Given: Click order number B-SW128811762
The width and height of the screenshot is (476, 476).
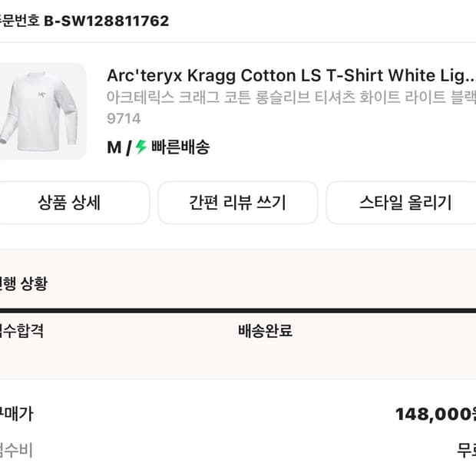Looking at the screenshot, I should [106, 21].
